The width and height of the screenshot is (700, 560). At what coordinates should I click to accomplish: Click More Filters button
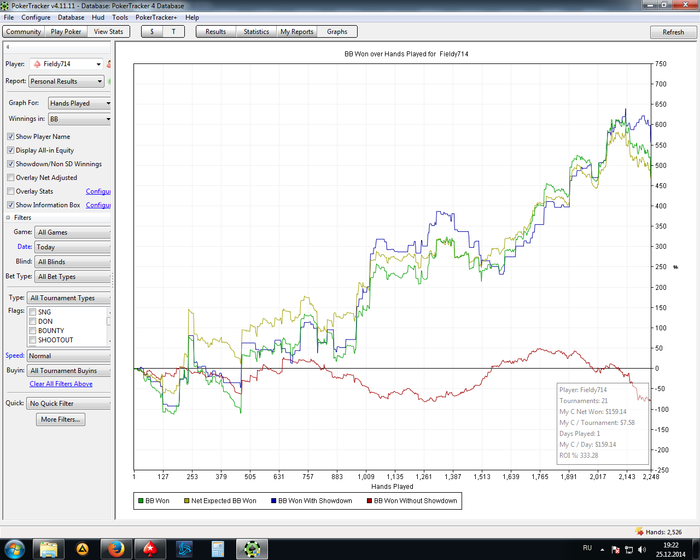click(61, 419)
